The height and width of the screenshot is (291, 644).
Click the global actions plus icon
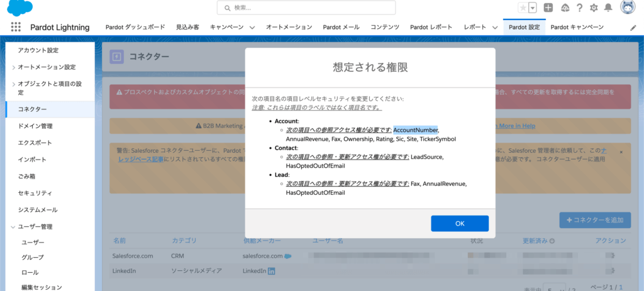(x=548, y=8)
